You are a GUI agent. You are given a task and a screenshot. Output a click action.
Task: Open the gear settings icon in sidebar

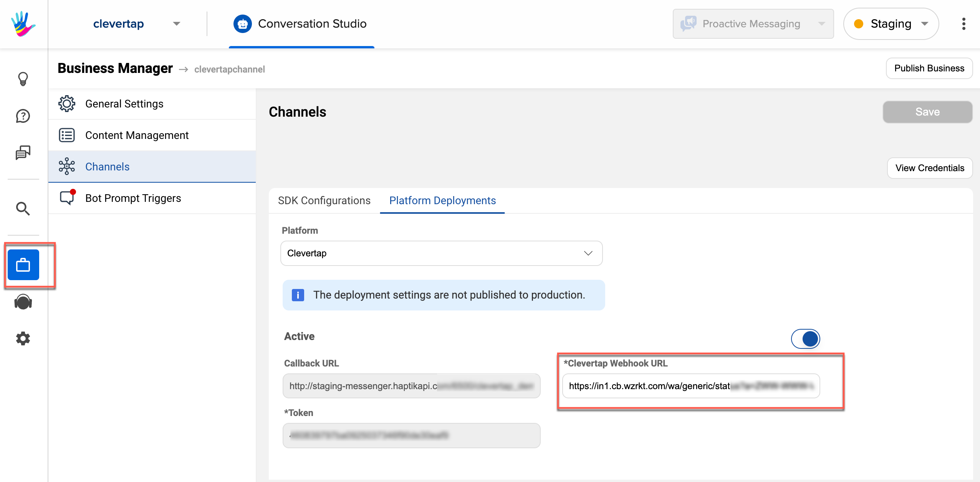pos(23,338)
